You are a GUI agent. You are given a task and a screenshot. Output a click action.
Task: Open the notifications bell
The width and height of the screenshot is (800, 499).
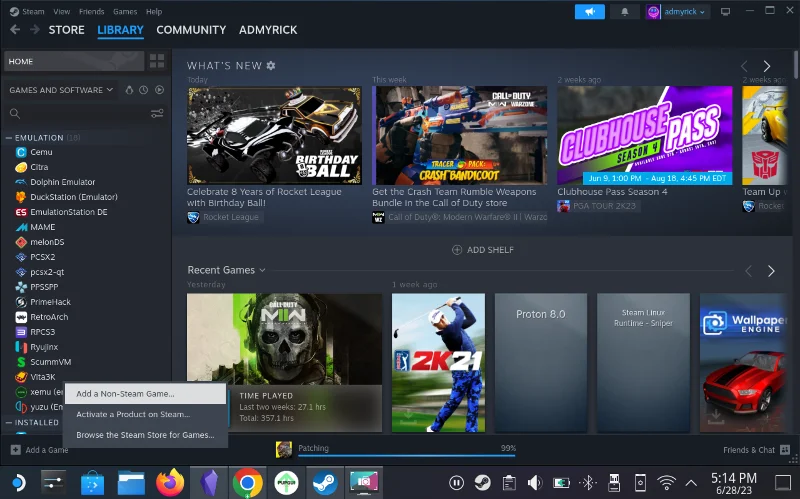[x=624, y=12]
